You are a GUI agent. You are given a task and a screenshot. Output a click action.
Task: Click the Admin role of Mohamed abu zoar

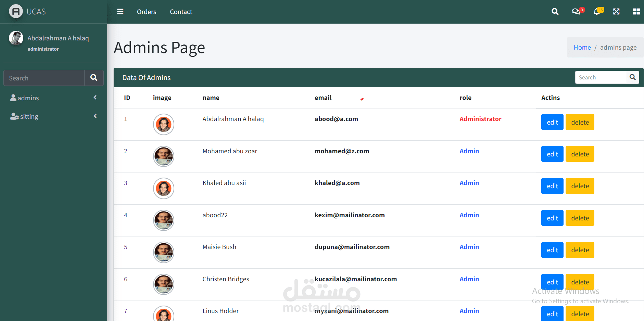(469, 151)
